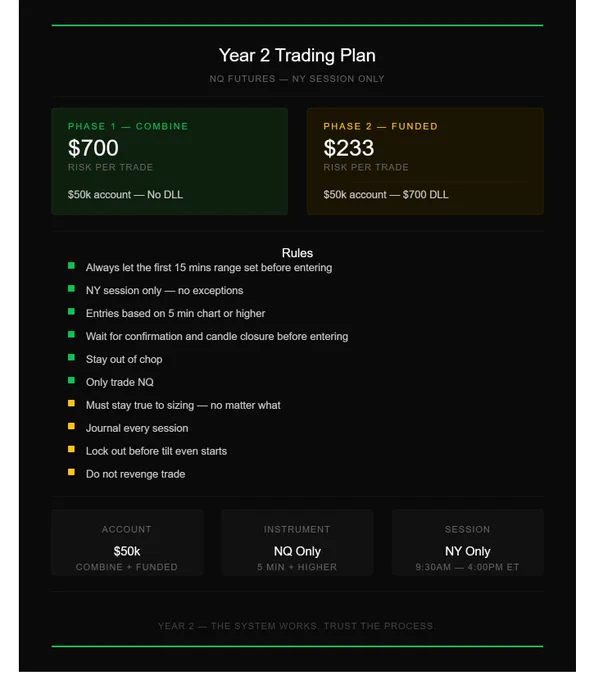
Task: Click yellow bullet beside 'Lock out before tilt'
Action: pyautogui.click(x=71, y=450)
